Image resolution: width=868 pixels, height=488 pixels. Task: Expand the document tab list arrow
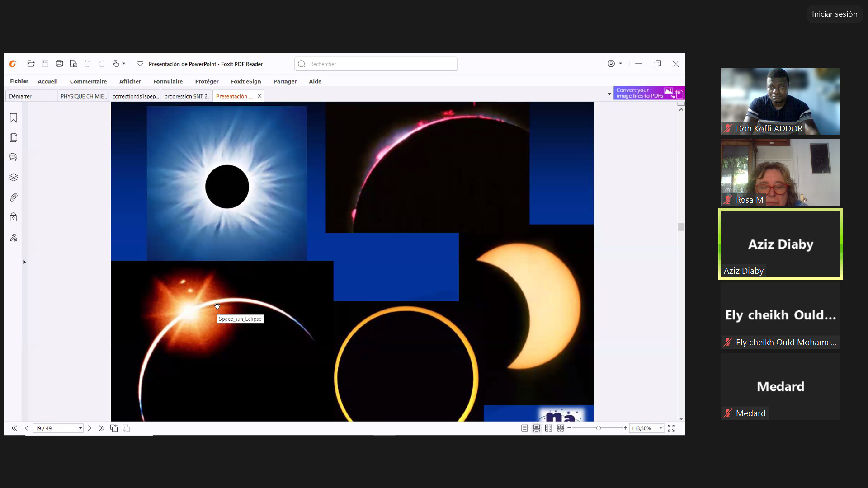coord(609,94)
